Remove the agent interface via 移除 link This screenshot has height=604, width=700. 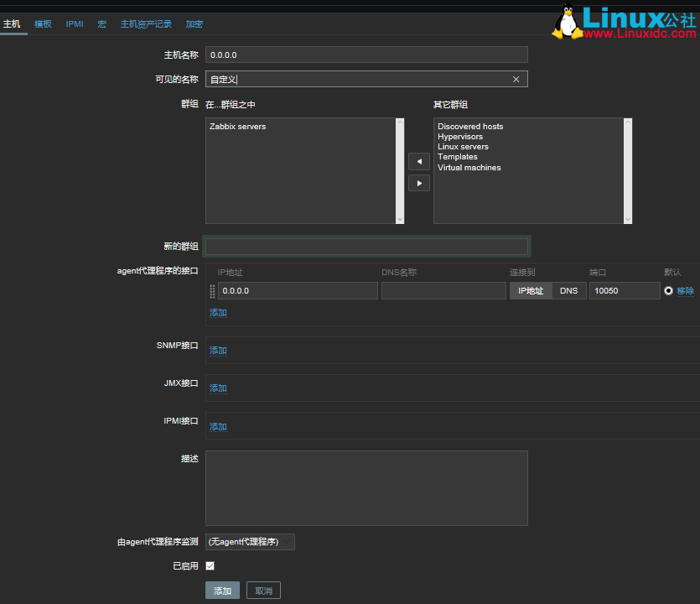[x=685, y=291]
